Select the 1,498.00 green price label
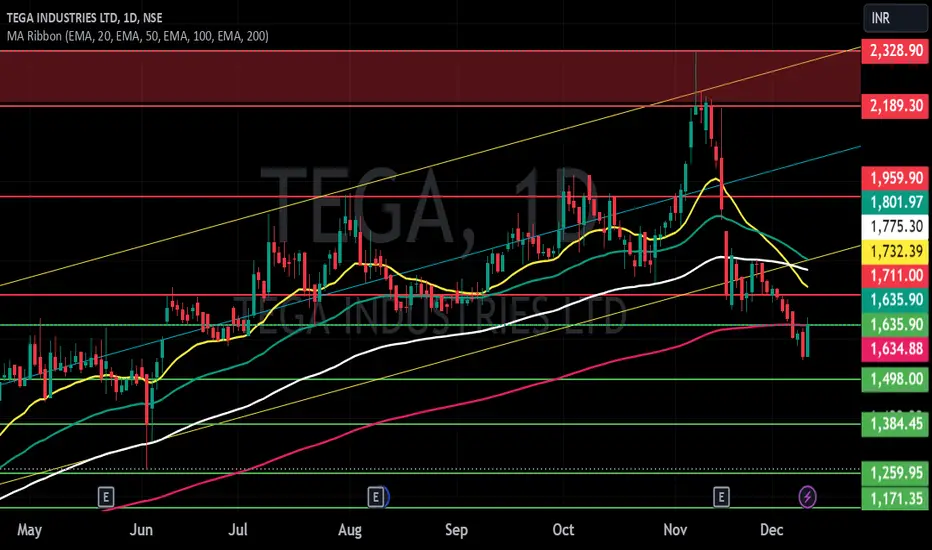 coord(895,379)
